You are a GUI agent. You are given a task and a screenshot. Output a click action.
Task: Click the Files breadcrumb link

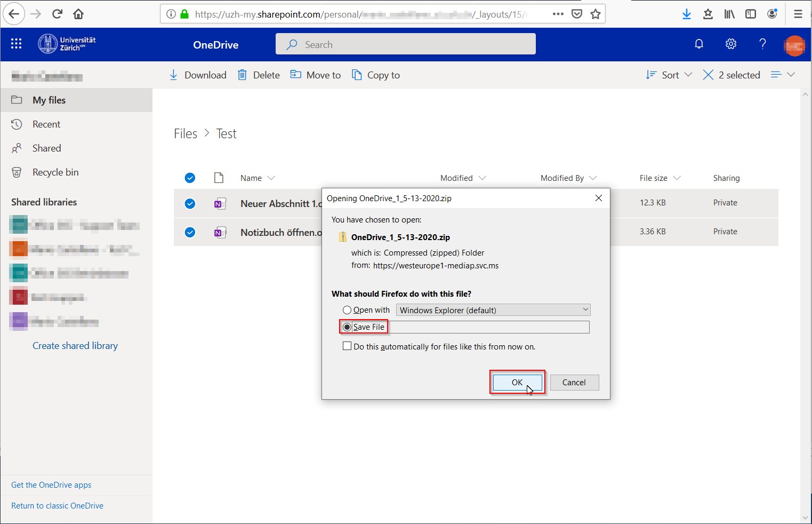pyautogui.click(x=186, y=133)
